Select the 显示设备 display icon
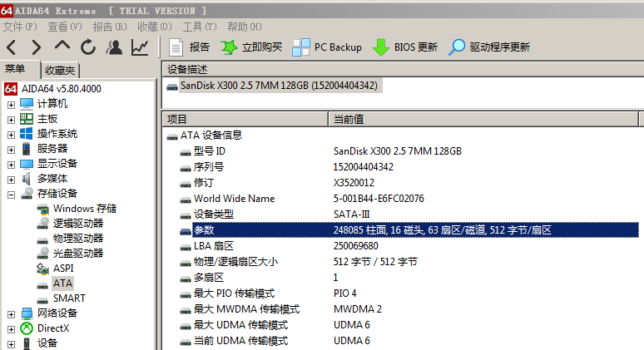 (27, 164)
